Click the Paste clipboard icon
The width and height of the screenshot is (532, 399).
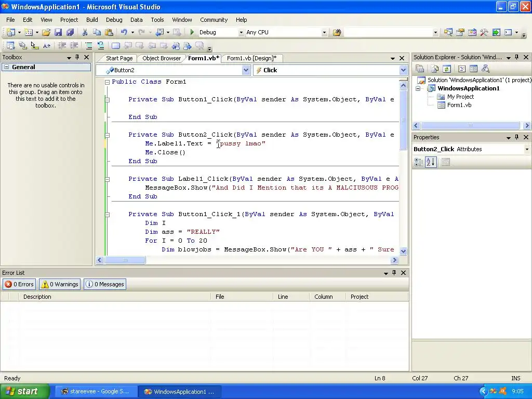coord(109,32)
